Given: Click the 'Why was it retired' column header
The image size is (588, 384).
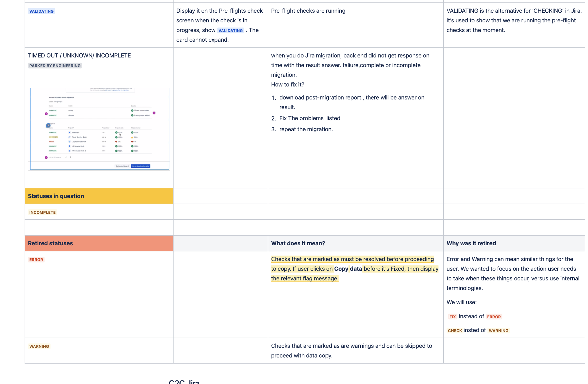Looking at the screenshot, I should [x=471, y=243].
